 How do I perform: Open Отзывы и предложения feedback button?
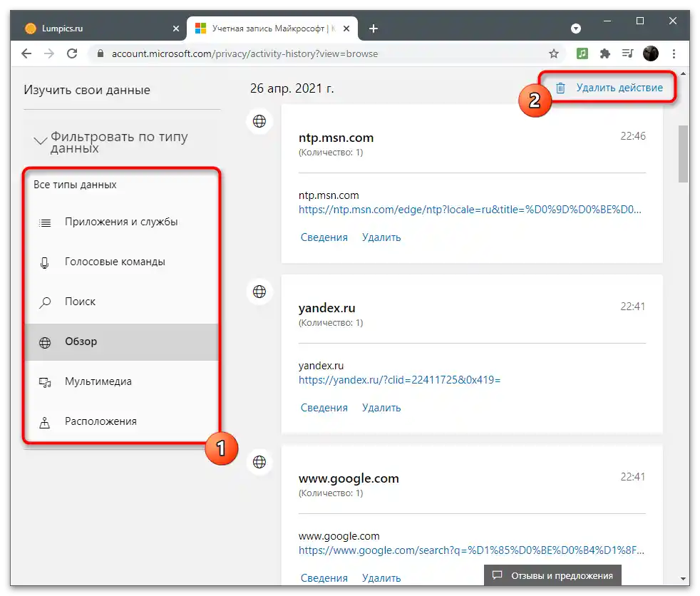(x=552, y=575)
